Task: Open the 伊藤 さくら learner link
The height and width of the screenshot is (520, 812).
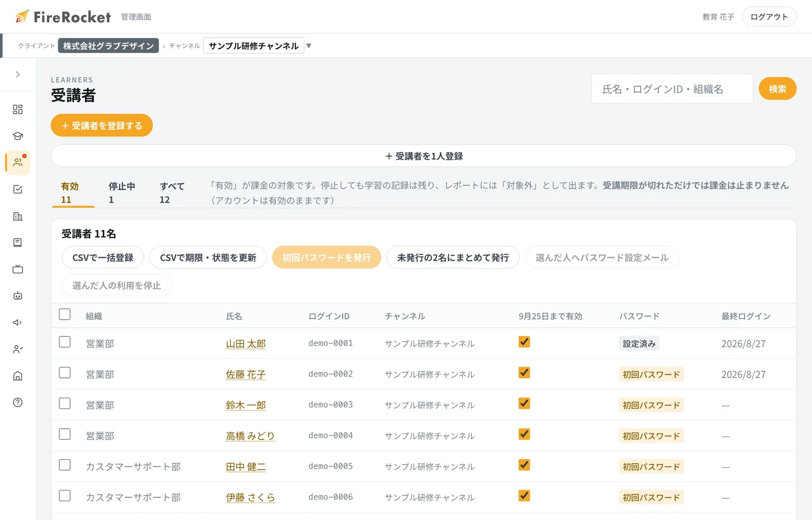Action: pos(250,497)
